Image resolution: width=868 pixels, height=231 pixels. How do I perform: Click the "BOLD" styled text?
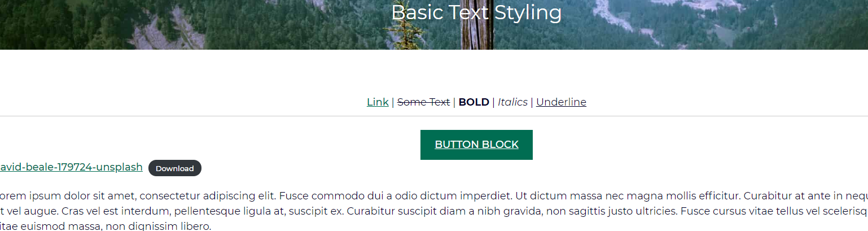click(474, 102)
